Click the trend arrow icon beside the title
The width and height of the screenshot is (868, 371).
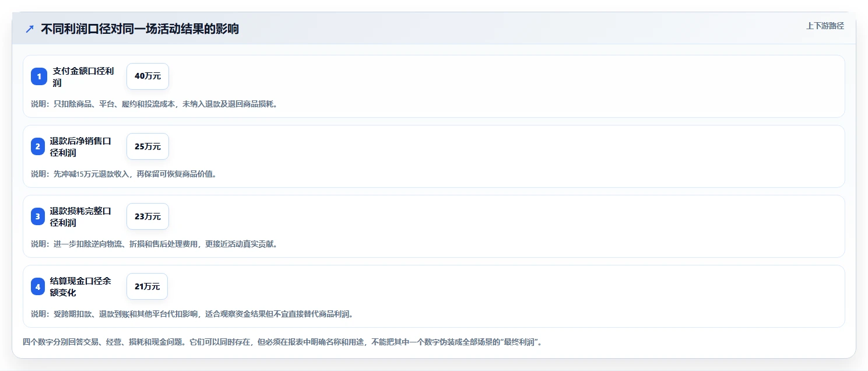tap(30, 29)
